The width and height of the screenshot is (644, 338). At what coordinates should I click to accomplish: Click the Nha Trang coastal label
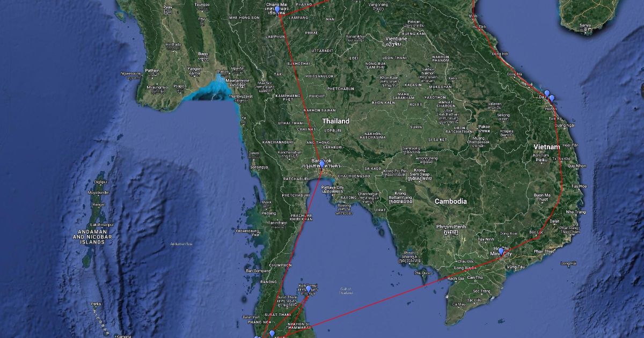[575, 212]
